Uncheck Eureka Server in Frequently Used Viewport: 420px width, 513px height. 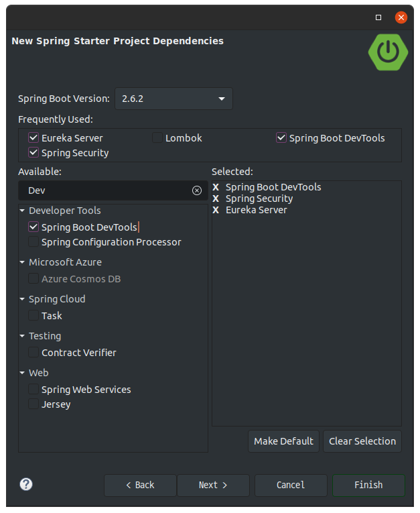[x=33, y=137]
